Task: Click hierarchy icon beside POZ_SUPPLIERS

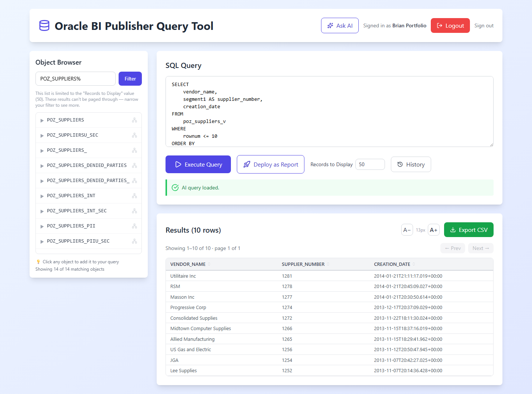Action: coord(134,120)
